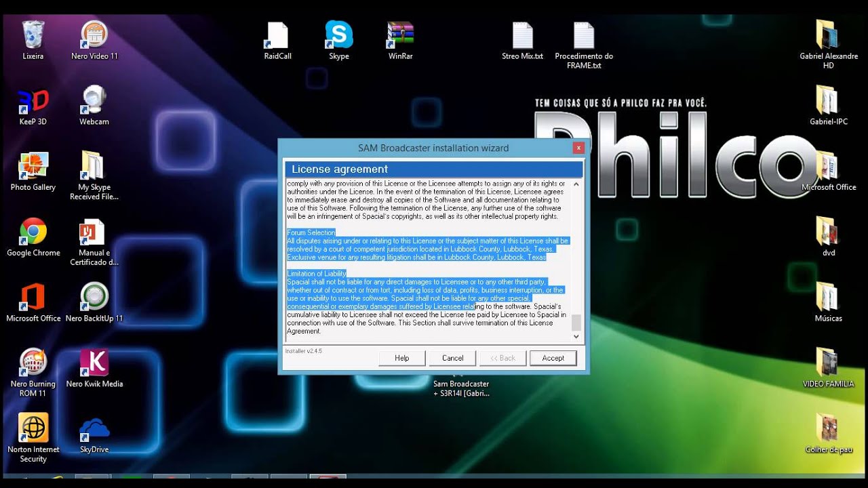Open the Lixeira recycle bin icon
The height and width of the screenshot is (488, 868).
tap(33, 39)
